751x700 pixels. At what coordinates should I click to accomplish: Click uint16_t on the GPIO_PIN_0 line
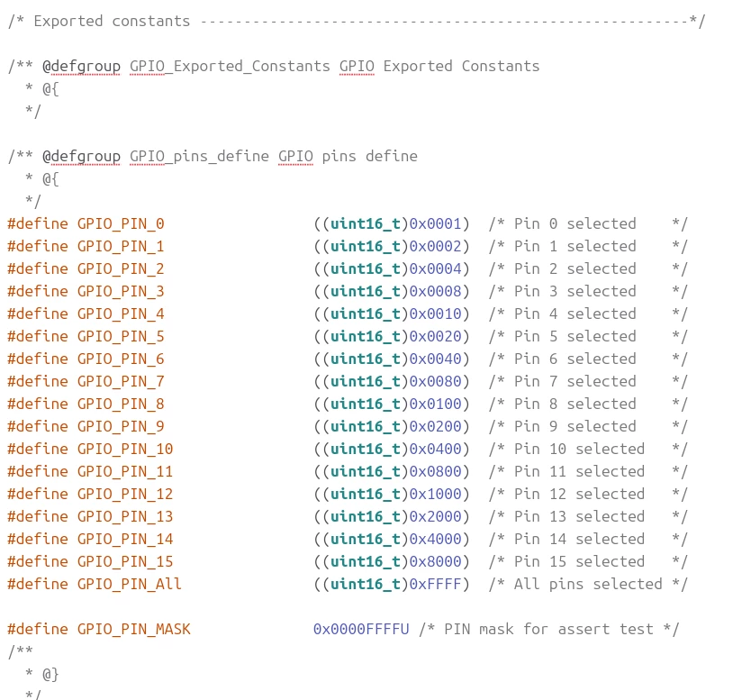366,223
